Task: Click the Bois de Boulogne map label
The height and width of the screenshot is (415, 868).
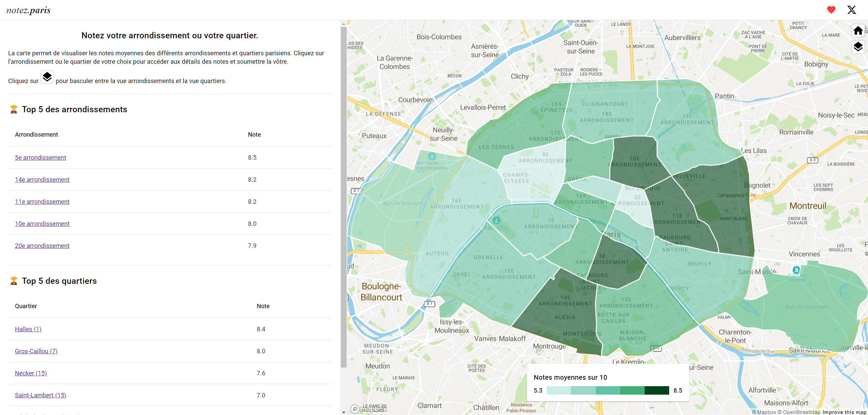Action: [403, 203]
